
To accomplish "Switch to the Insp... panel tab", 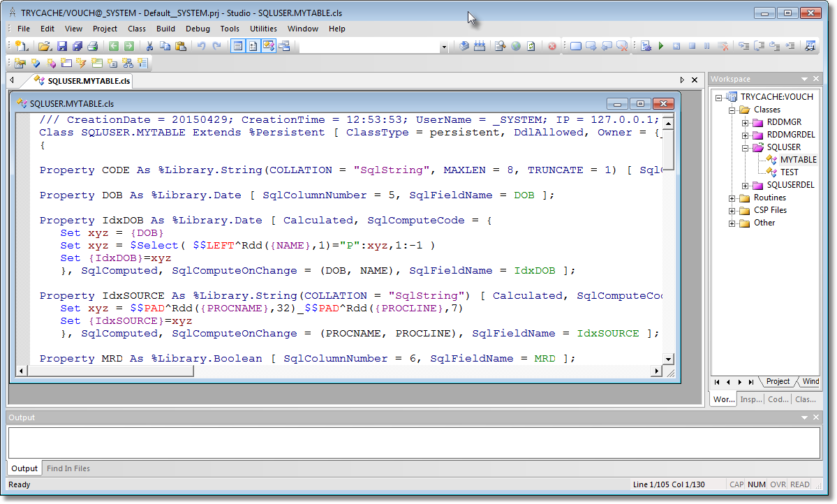I will [x=751, y=399].
